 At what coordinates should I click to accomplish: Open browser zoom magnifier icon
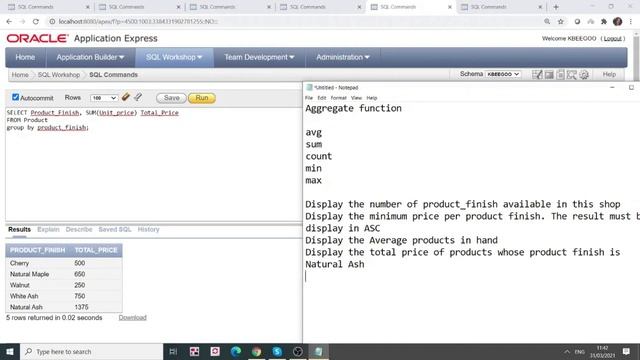pos(547,21)
